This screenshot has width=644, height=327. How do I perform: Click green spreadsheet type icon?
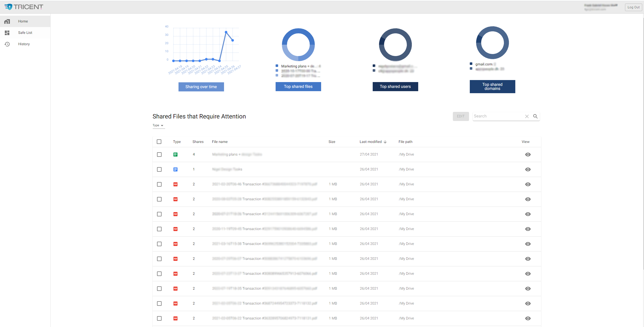175,155
